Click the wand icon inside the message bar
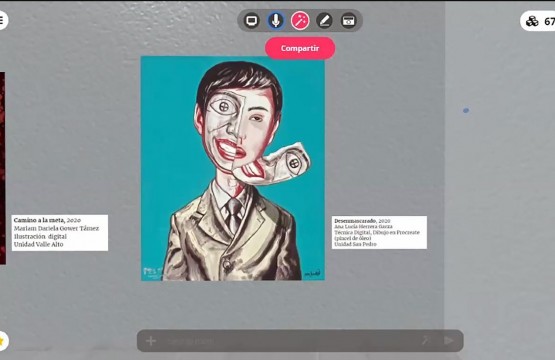Image resolution: width=555 pixels, height=360 pixels. click(x=425, y=341)
